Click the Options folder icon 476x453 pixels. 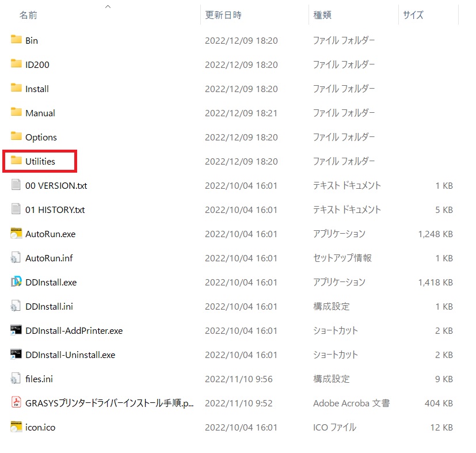point(16,136)
